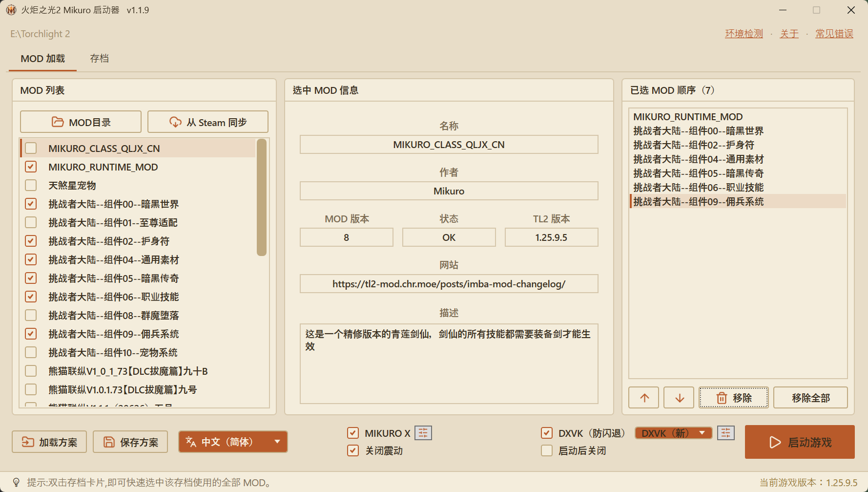Uncheck 挑战者大陆--组件04--通用素材 checkbox
The image size is (868, 492).
(31, 259)
